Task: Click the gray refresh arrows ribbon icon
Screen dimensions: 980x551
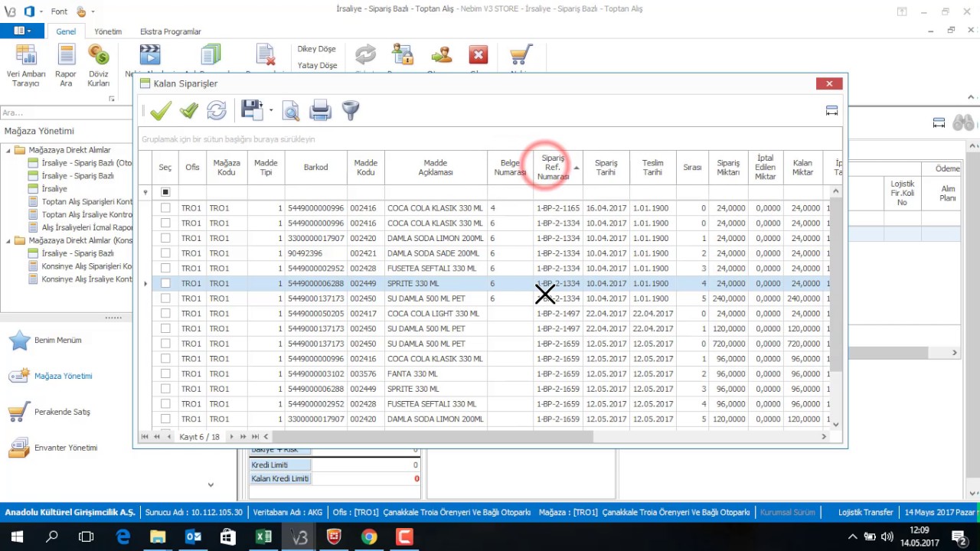Action: coord(365,54)
